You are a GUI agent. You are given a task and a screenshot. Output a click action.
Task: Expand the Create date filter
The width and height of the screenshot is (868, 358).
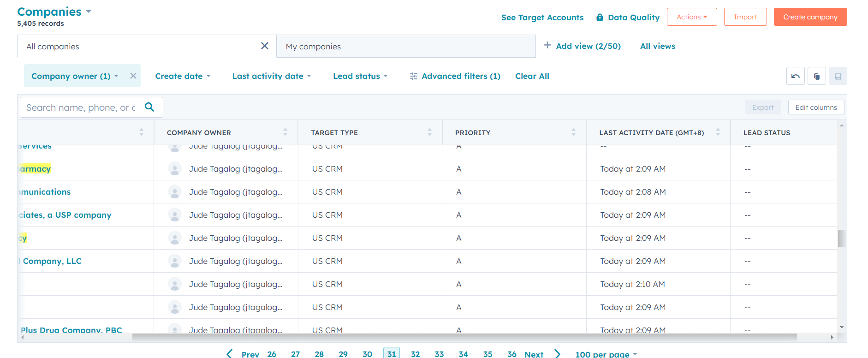click(x=183, y=76)
